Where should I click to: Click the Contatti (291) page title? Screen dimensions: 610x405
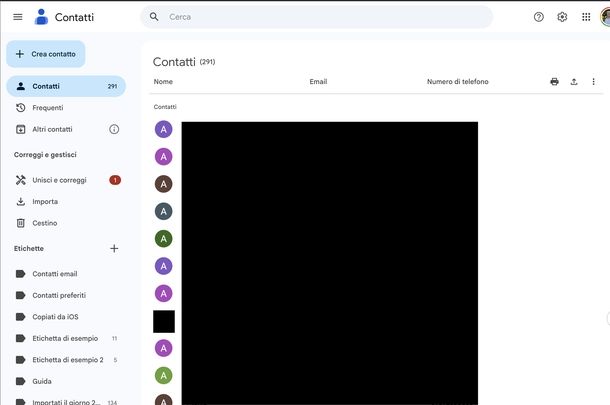184,62
